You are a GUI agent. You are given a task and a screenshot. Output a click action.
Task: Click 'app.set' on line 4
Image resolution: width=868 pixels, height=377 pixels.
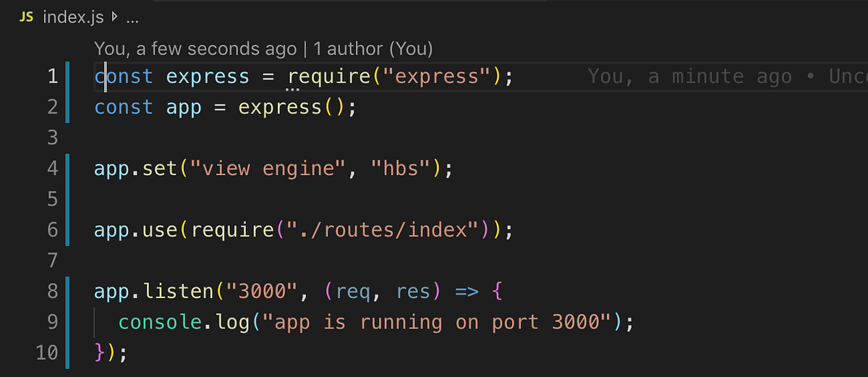tap(135, 169)
